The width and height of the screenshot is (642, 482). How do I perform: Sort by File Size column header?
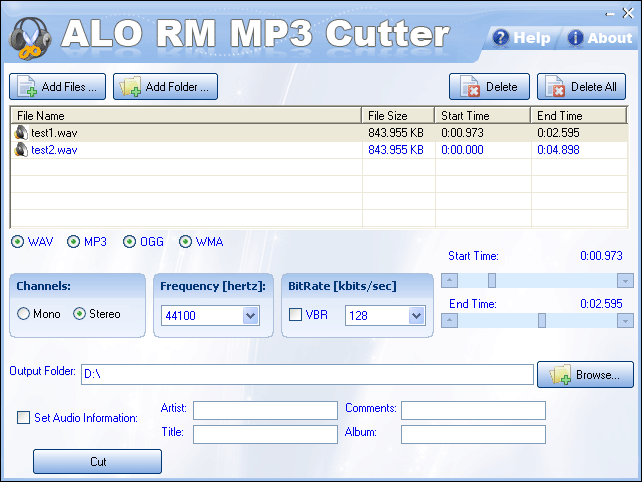[x=398, y=115]
